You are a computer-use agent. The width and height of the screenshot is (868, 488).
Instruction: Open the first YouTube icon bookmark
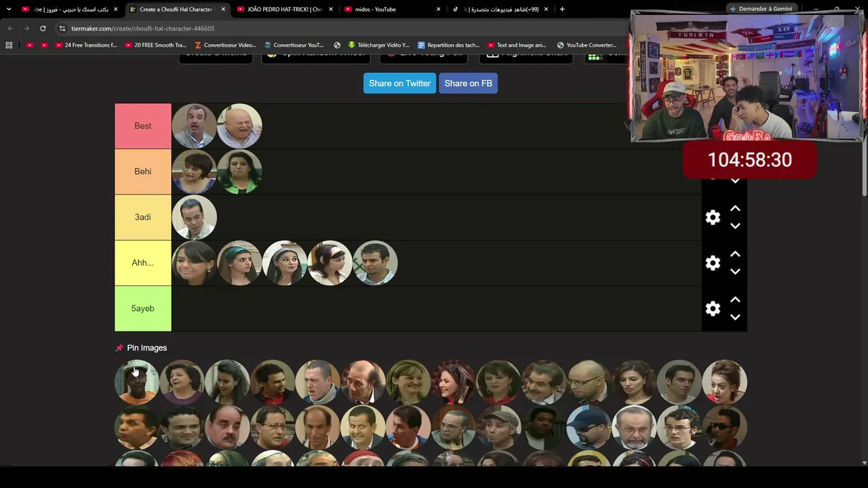30,45
